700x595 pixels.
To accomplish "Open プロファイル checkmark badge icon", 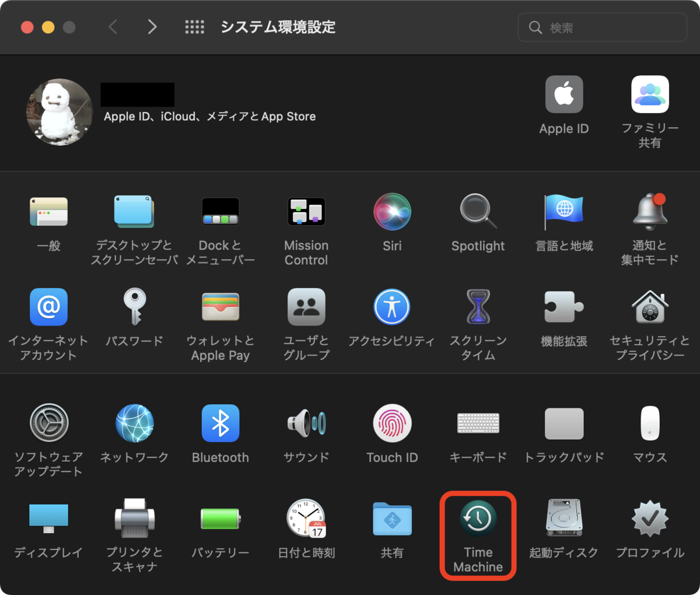I will point(650,518).
